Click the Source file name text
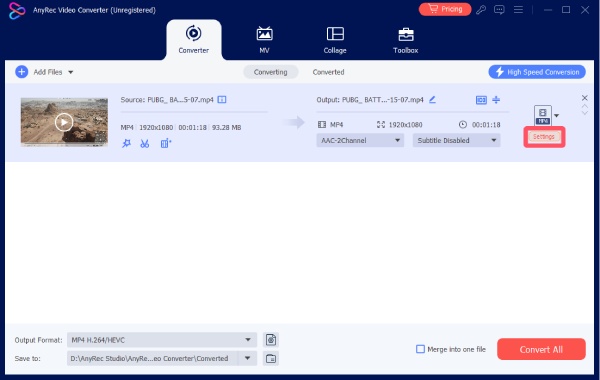Screen dimensions: 600x380 point(167,100)
